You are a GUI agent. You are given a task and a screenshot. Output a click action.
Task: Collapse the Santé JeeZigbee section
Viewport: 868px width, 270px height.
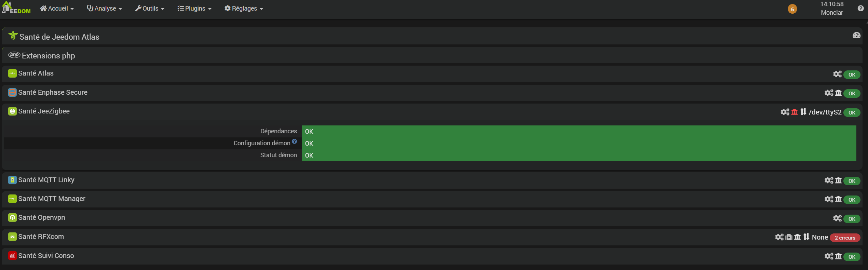[44, 111]
